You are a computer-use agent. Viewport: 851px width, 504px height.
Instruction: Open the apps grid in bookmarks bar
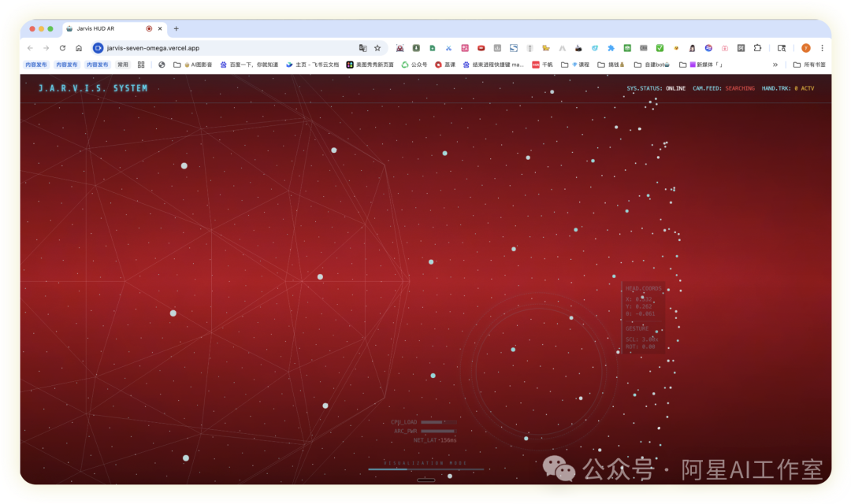141,65
